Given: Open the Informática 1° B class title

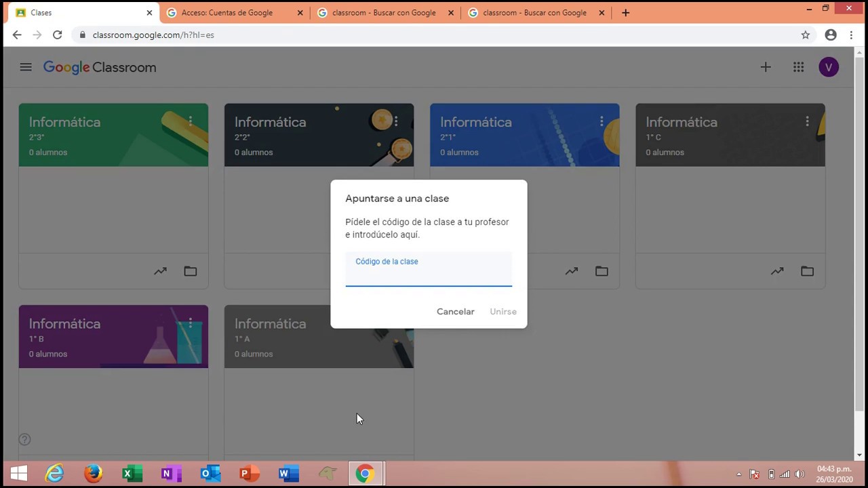Looking at the screenshot, I should (x=64, y=324).
